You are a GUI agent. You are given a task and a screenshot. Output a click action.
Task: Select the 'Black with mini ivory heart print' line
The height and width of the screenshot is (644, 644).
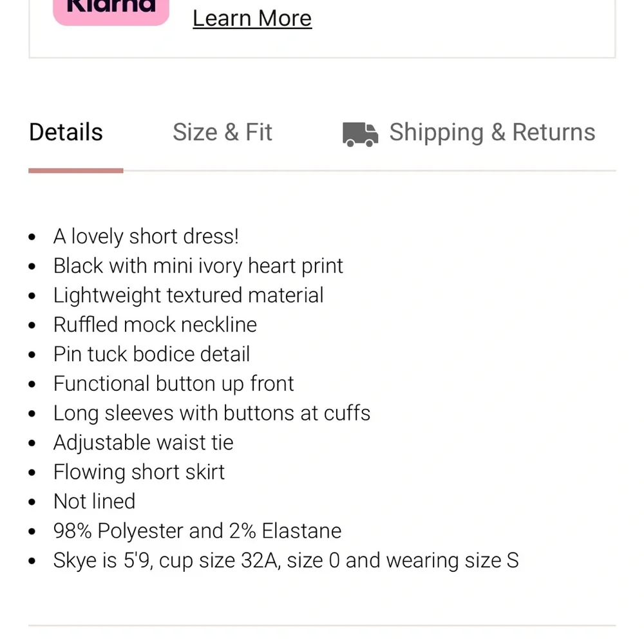coord(198,266)
